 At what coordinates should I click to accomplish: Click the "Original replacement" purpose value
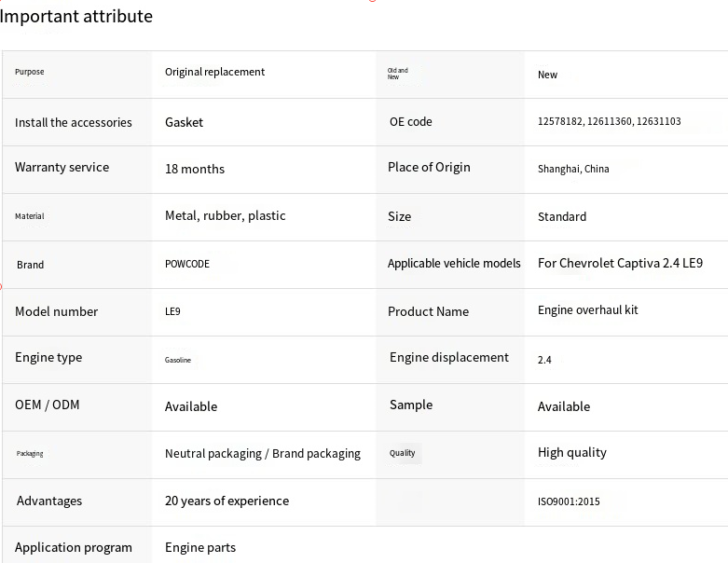[214, 72]
